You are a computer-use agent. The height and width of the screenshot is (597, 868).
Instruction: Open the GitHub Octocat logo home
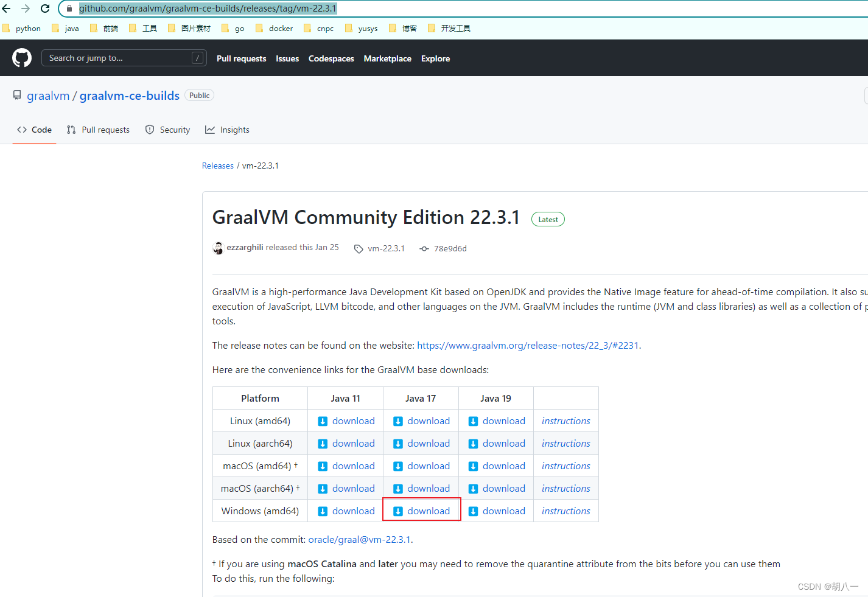(22, 58)
